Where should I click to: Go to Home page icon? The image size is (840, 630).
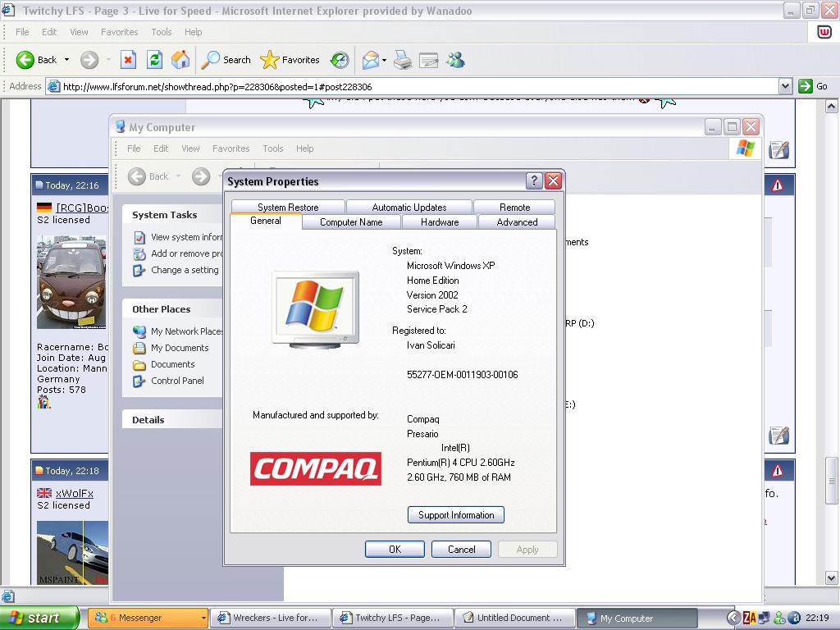[x=180, y=60]
